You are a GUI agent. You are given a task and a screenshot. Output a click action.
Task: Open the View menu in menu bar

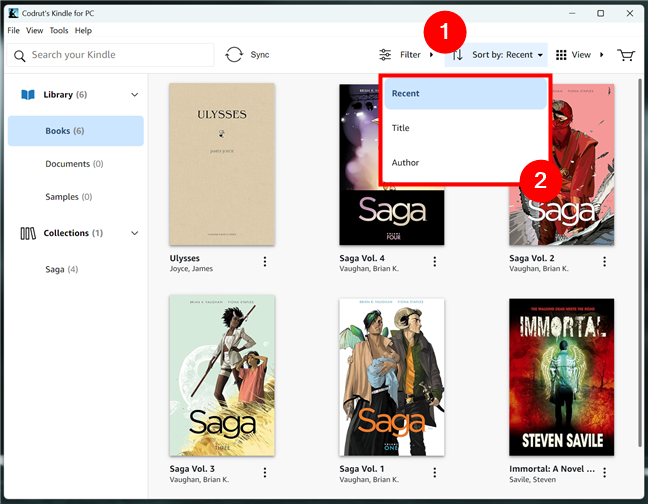click(x=34, y=31)
